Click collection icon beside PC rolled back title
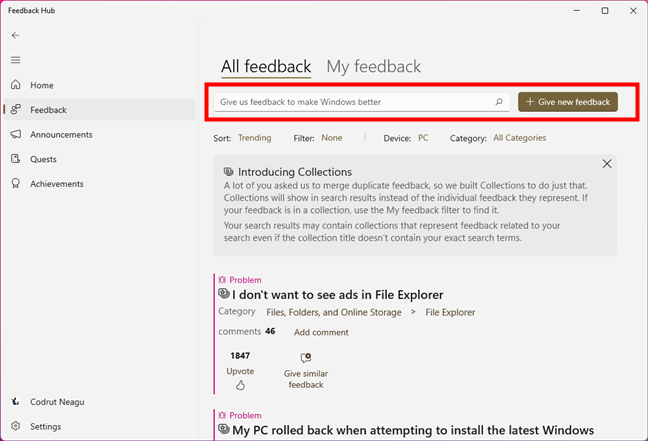The width and height of the screenshot is (648, 441). pyautogui.click(x=224, y=429)
